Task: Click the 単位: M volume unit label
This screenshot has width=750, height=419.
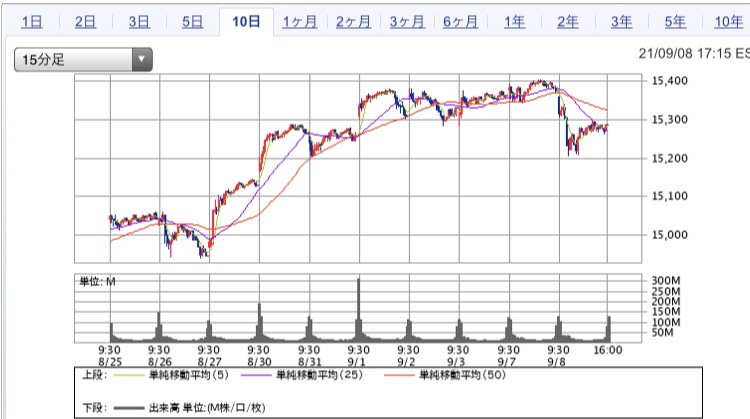Action: tap(98, 281)
